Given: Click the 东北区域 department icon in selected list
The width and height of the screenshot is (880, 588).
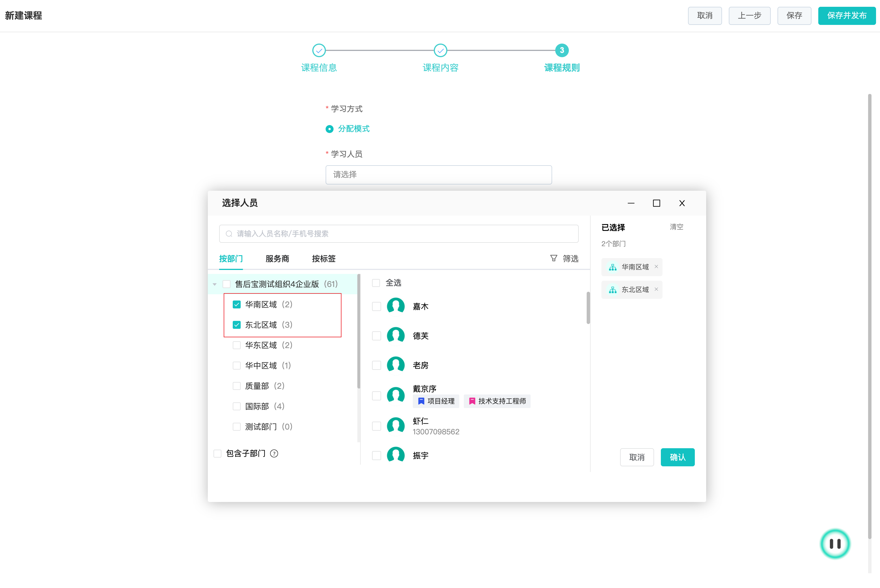Looking at the screenshot, I should 612,289.
